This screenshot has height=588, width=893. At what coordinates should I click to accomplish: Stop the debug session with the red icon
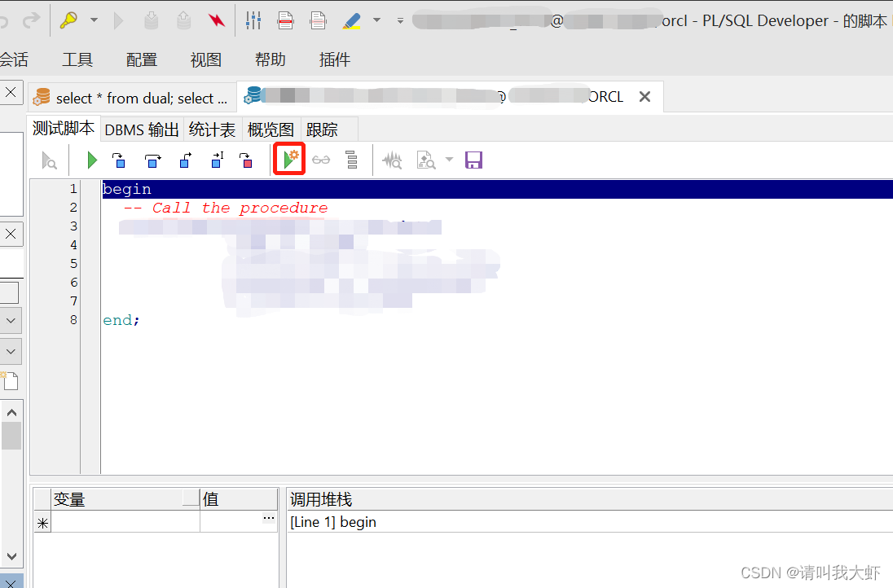[246, 160]
